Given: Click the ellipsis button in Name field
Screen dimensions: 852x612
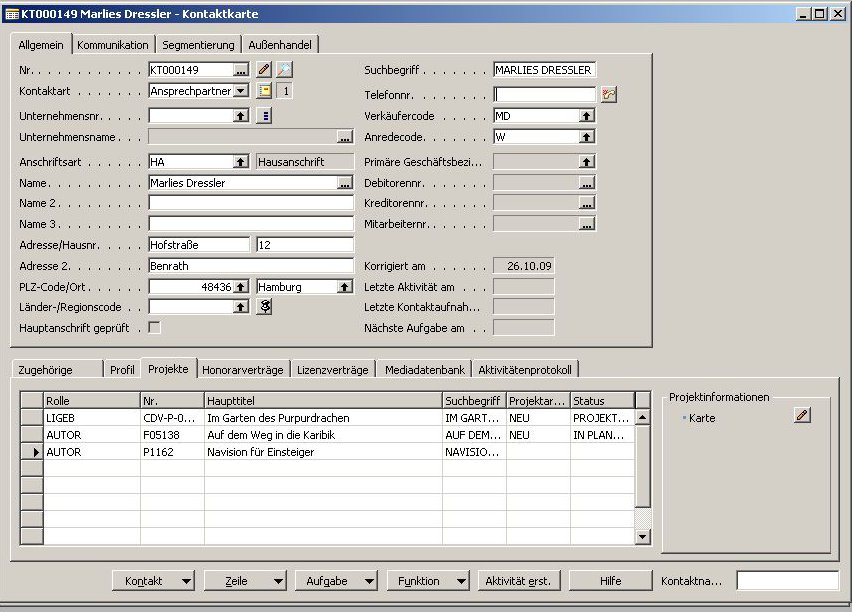Looking at the screenshot, I should 345,183.
